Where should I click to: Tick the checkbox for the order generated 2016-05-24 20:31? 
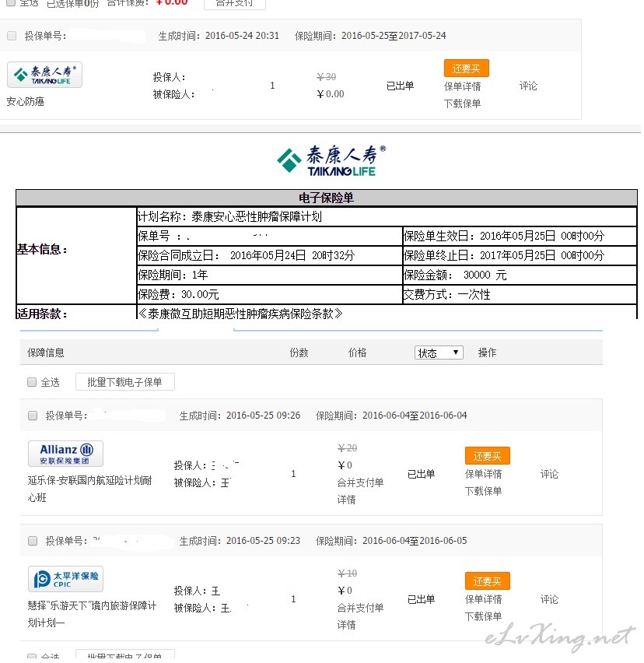click(x=12, y=36)
